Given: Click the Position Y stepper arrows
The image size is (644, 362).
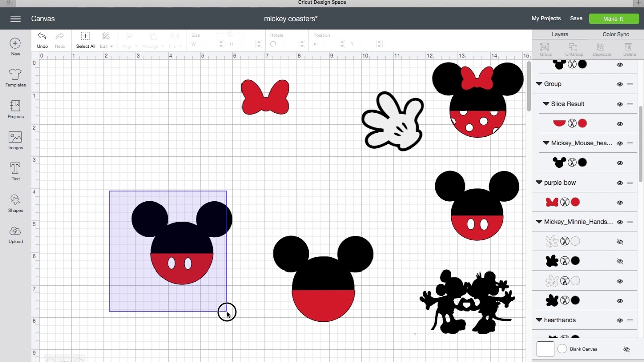Looking at the screenshot, I should (379, 44).
